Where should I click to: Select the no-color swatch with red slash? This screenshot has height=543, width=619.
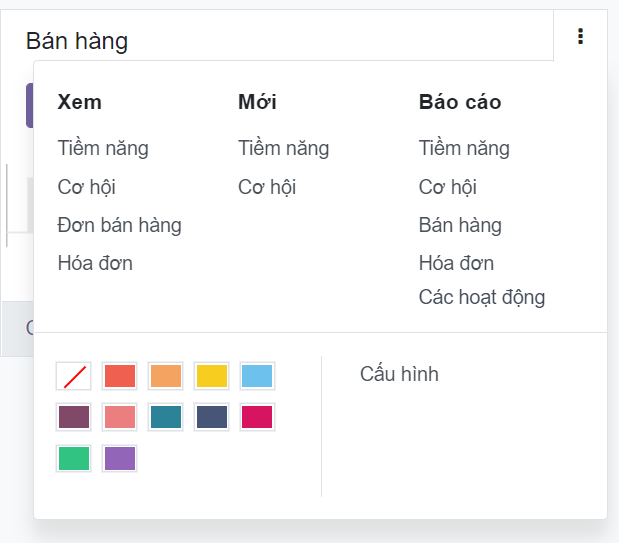74,376
